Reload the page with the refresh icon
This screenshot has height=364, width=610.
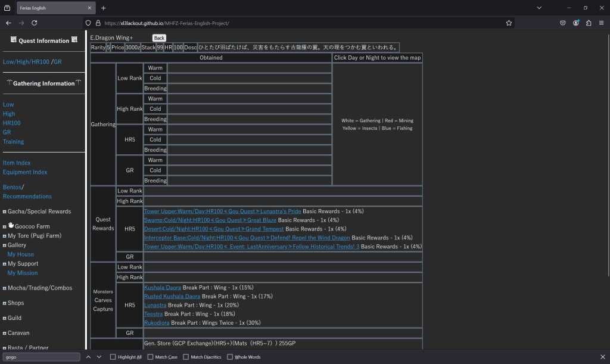pos(35,23)
